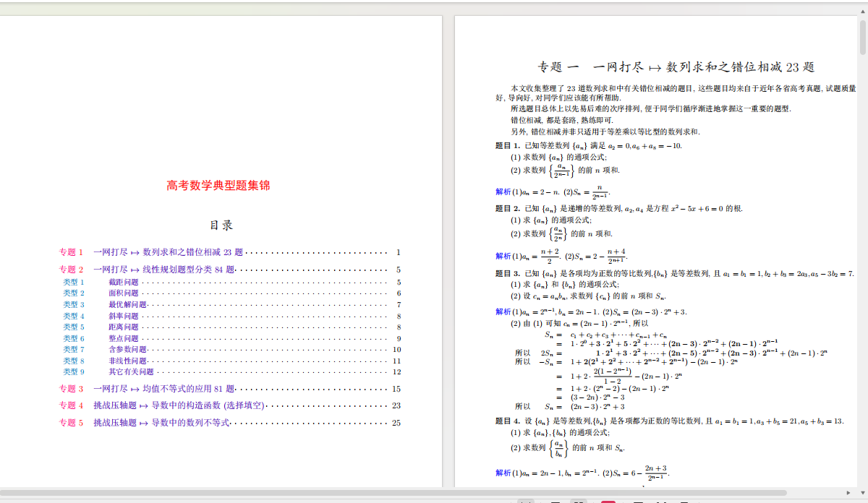Screen dimensions: 868x503
Task: Click the 解析 answer line under 题目 1
Action: pyautogui.click(x=553, y=192)
